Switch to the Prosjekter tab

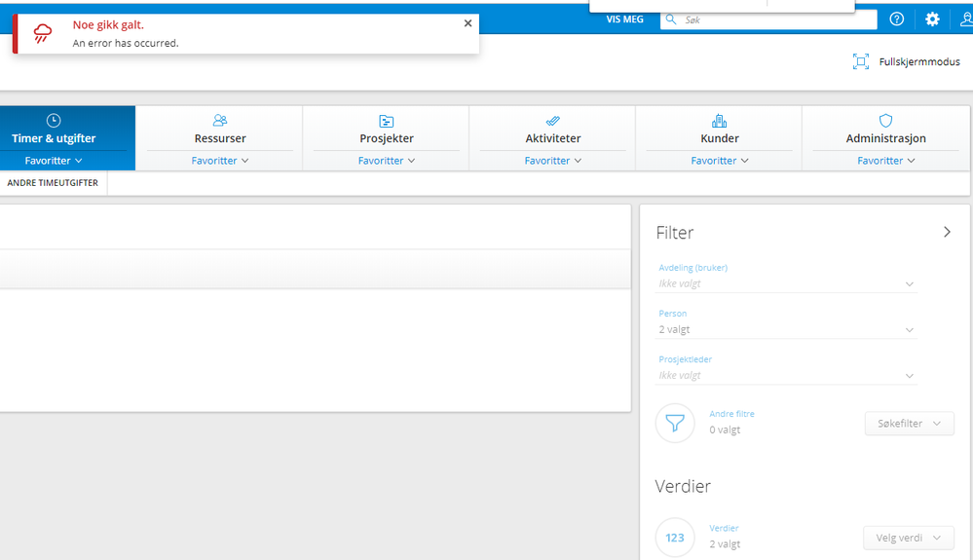(x=386, y=138)
